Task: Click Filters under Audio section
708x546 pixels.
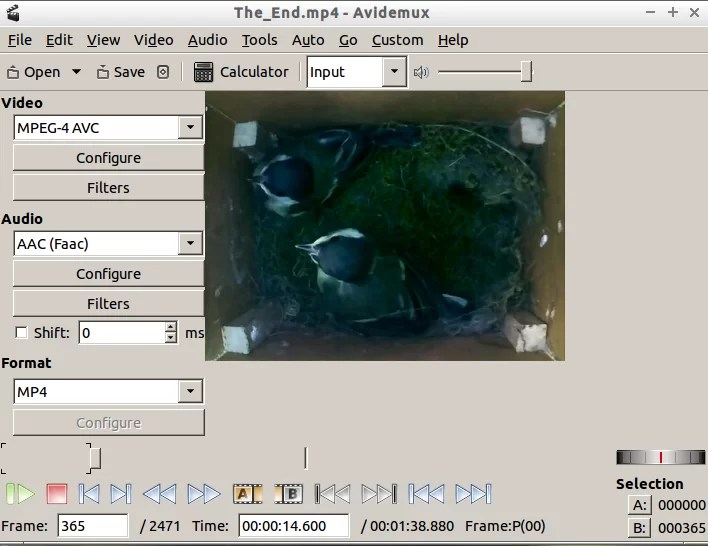Action: click(108, 304)
